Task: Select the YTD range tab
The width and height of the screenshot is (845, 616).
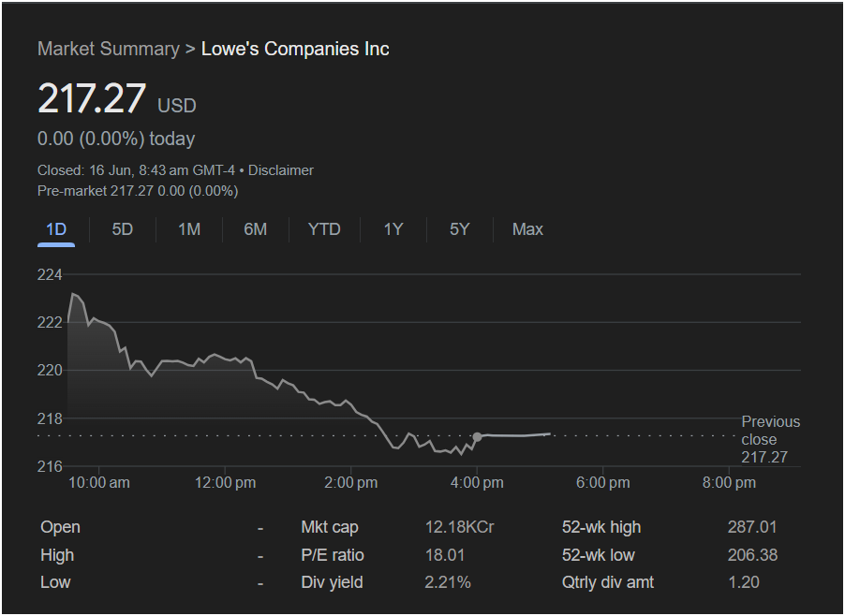Action: coord(324,229)
